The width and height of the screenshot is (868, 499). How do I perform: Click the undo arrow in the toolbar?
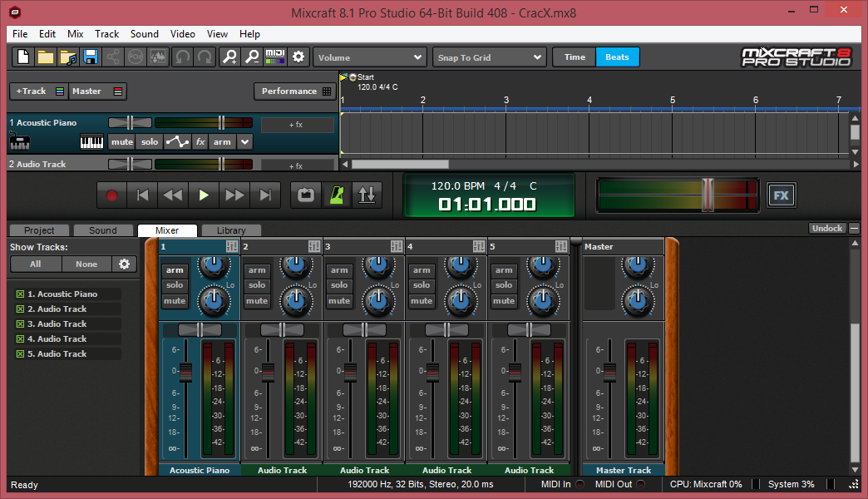click(x=182, y=57)
